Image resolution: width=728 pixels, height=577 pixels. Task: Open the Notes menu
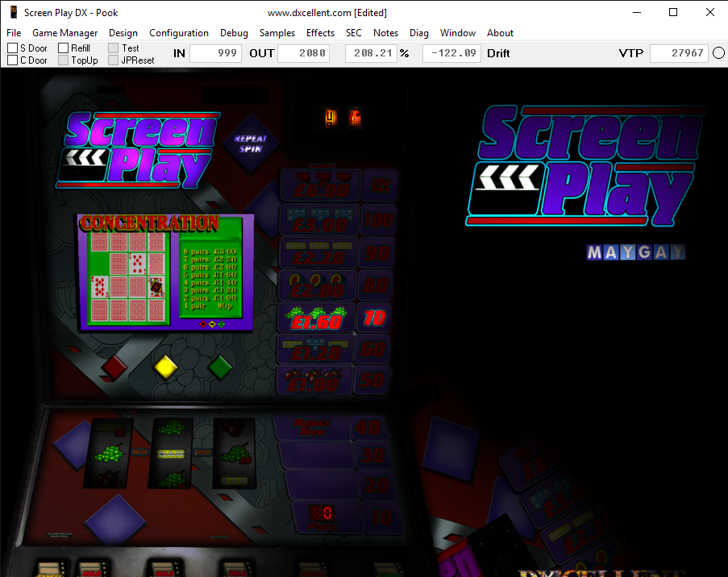[386, 33]
